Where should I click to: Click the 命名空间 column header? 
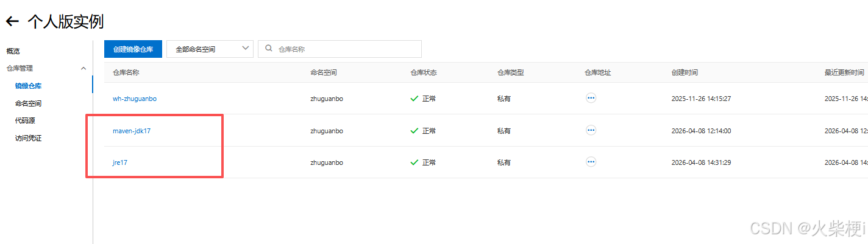point(324,72)
